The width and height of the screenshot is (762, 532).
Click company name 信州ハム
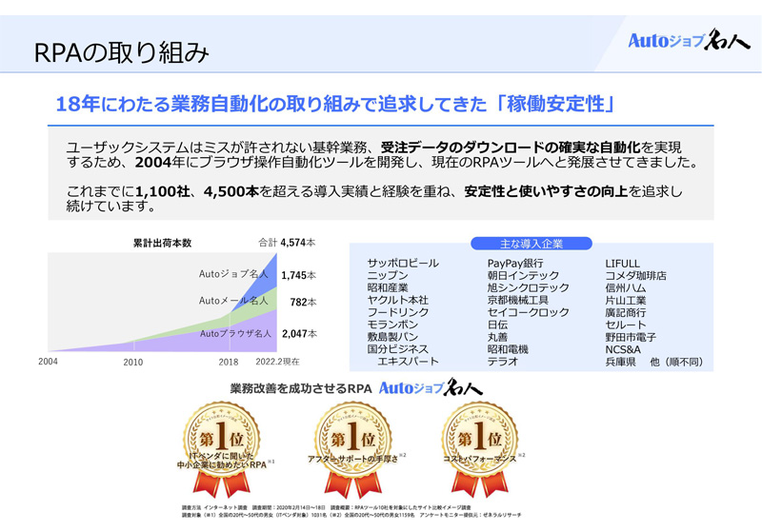pos(626,287)
